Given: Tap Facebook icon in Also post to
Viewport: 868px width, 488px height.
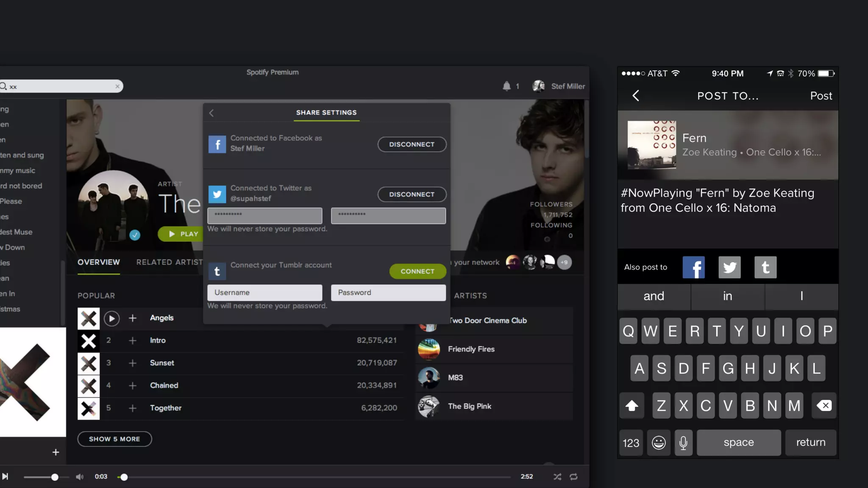Looking at the screenshot, I should pyautogui.click(x=693, y=267).
